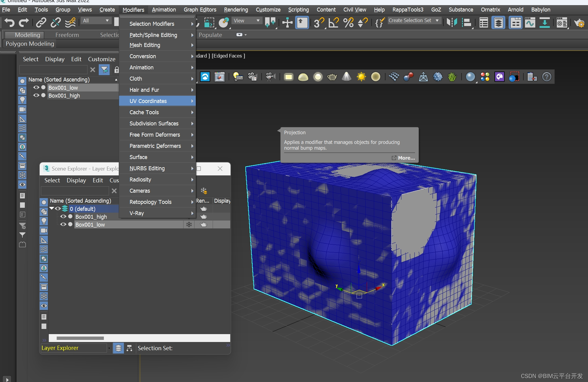Toggle the Spinner Snap icon
The width and height of the screenshot is (588, 382).
click(363, 23)
